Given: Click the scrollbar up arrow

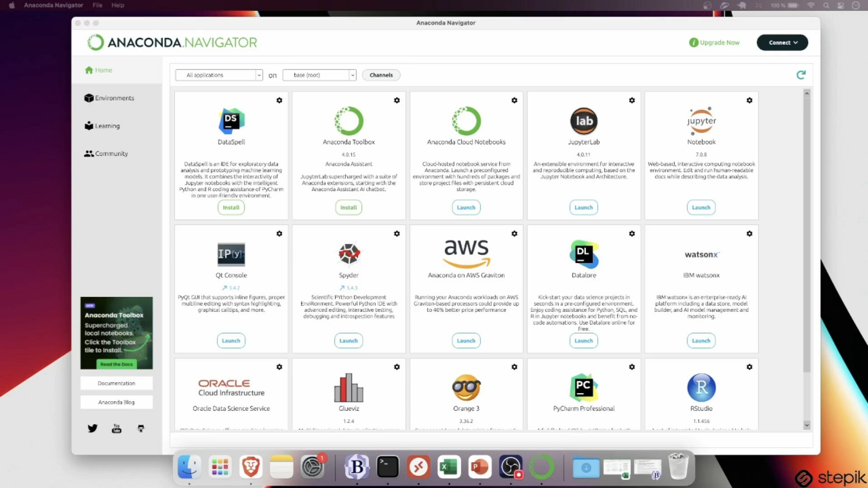Looking at the screenshot, I should click(x=807, y=93).
